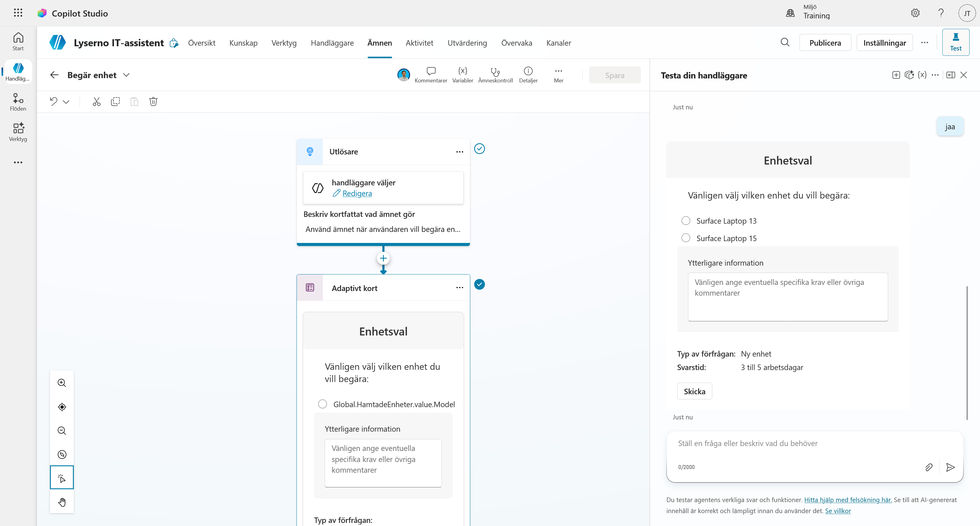The height and width of the screenshot is (526, 980).
Task: Open settings gear in top bar
Action: [915, 13]
